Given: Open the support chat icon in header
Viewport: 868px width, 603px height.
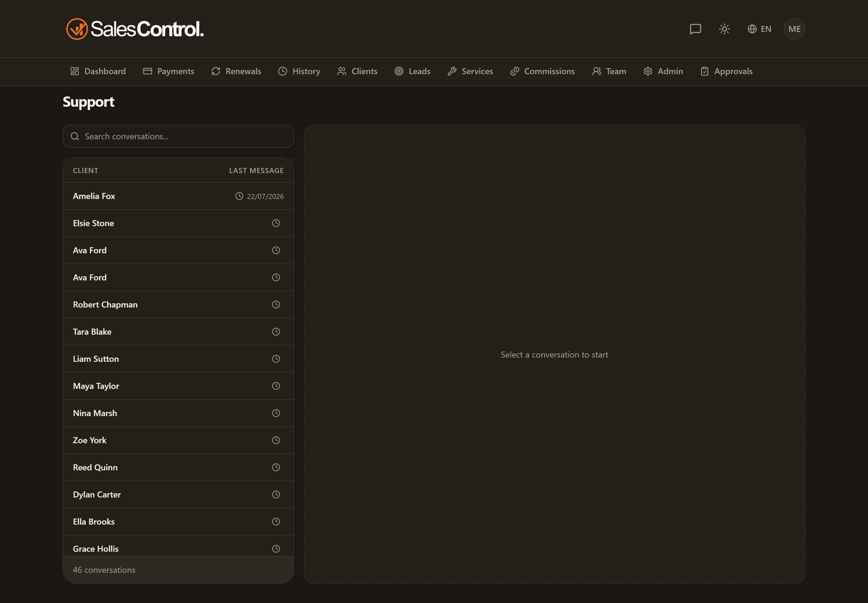Looking at the screenshot, I should [695, 29].
